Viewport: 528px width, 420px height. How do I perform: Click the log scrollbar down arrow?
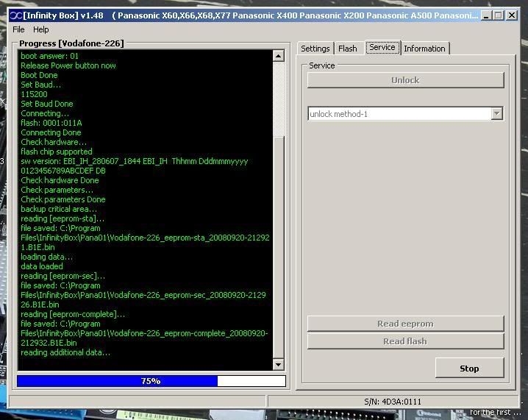tap(278, 364)
